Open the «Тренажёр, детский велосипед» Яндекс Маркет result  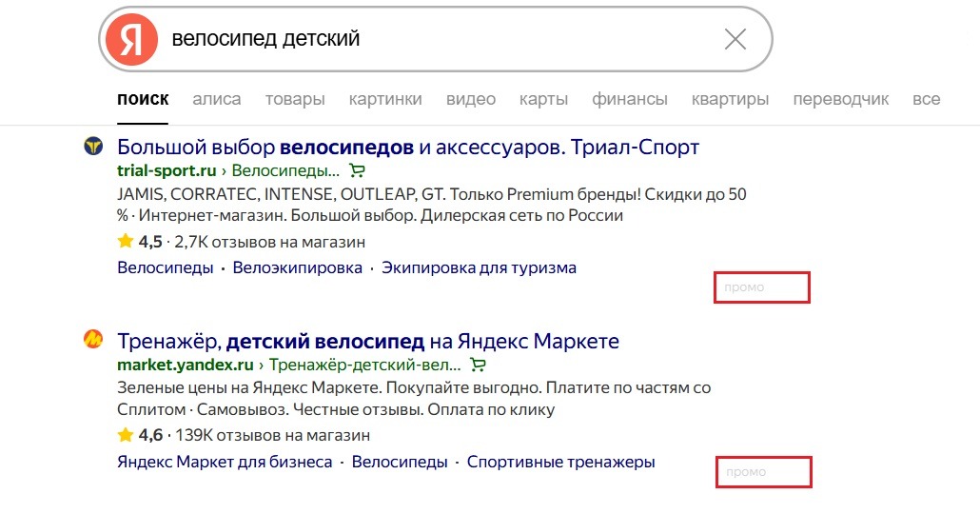click(x=367, y=341)
